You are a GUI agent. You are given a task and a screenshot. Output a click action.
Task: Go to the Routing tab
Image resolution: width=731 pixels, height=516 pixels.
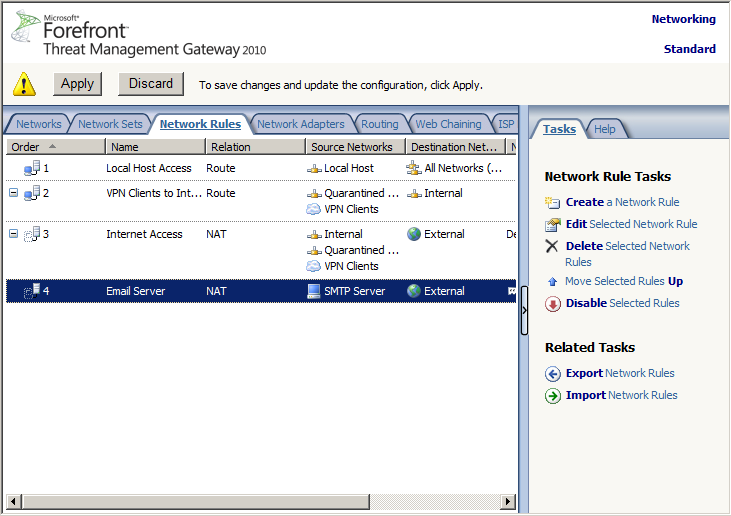tap(379, 124)
